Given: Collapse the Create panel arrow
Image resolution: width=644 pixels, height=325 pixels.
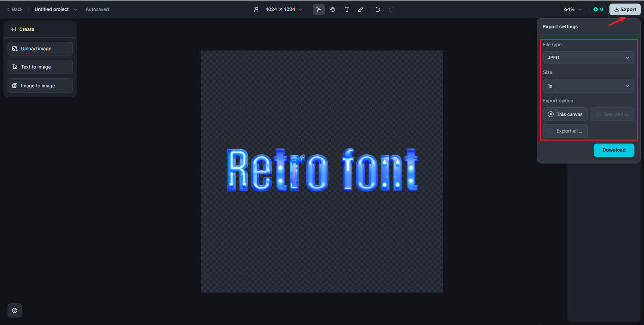Looking at the screenshot, I should coord(14,29).
